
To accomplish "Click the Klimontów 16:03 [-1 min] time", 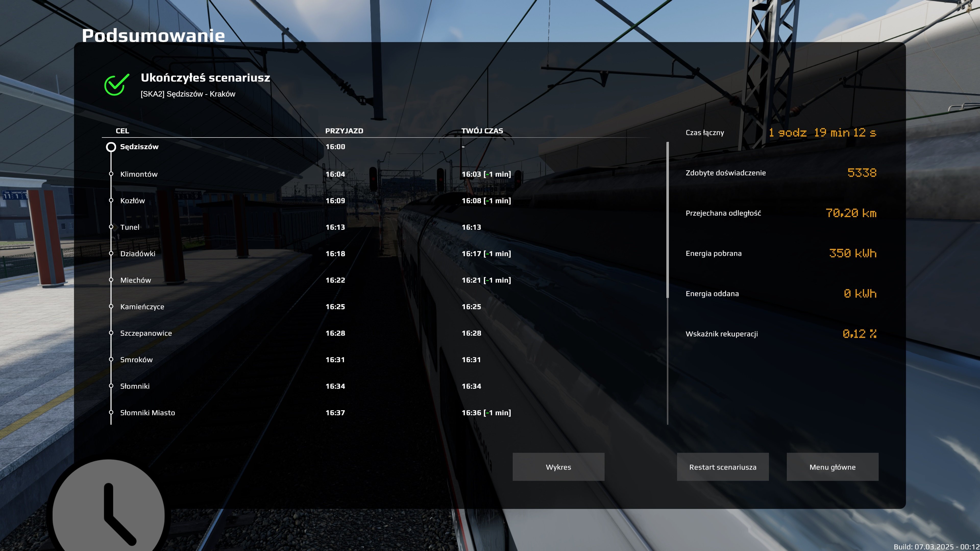I will (486, 174).
